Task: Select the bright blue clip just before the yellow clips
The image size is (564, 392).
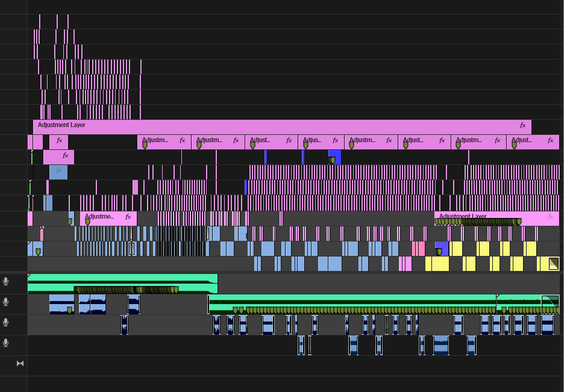Action: (x=442, y=249)
